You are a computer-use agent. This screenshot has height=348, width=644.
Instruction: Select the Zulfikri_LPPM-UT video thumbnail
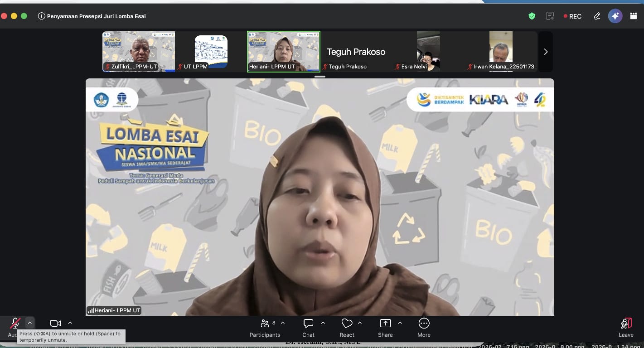(139, 51)
